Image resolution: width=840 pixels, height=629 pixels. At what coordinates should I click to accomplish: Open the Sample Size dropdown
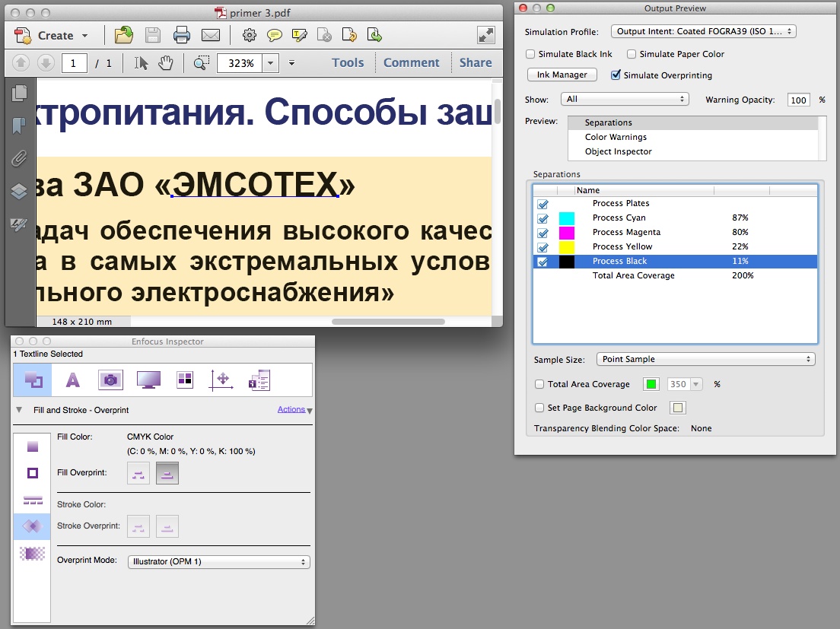[x=705, y=359]
